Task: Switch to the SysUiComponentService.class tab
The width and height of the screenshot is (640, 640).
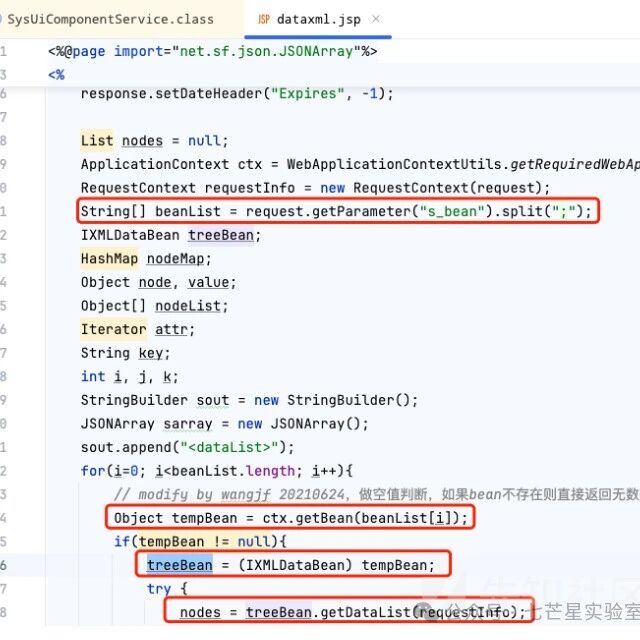Action: click(x=110, y=19)
